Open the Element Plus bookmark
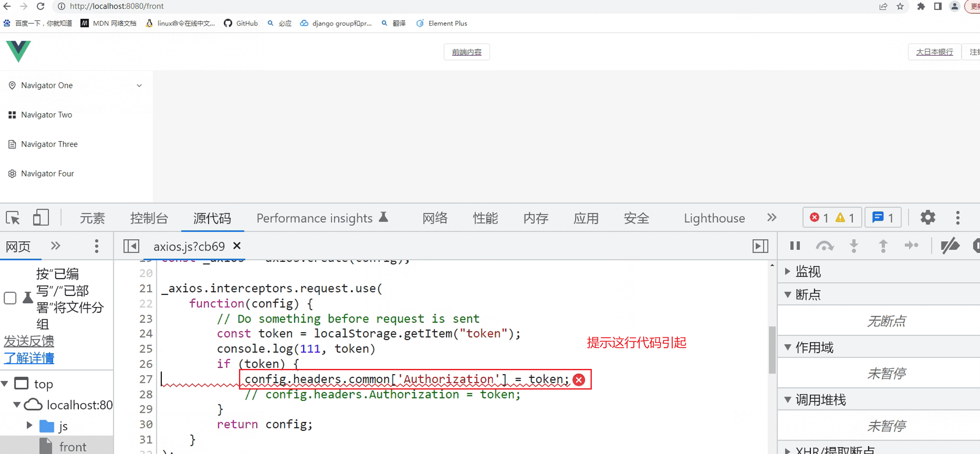The image size is (980, 454). click(441, 23)
